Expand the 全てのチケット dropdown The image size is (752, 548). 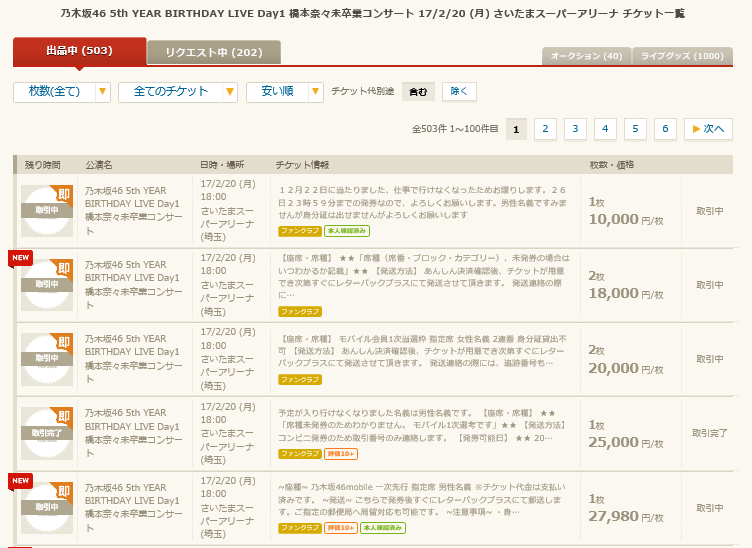[178, 92]
